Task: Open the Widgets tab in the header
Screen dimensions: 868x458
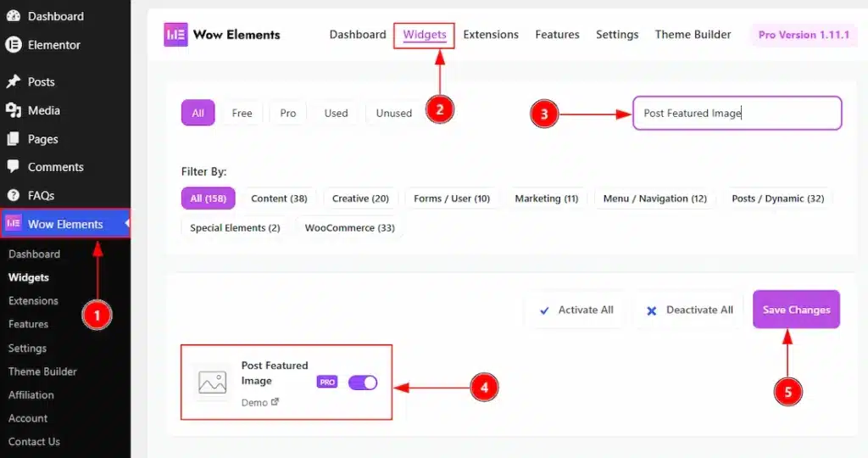Action: (x=425, y=34)
